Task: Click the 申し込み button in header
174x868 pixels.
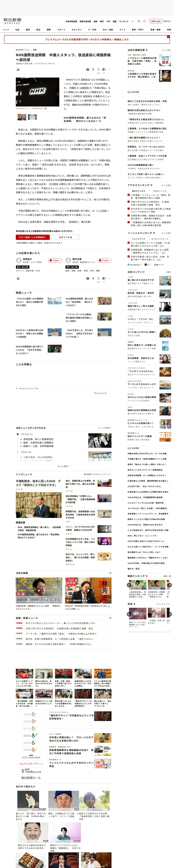Action: pos(156,21)
